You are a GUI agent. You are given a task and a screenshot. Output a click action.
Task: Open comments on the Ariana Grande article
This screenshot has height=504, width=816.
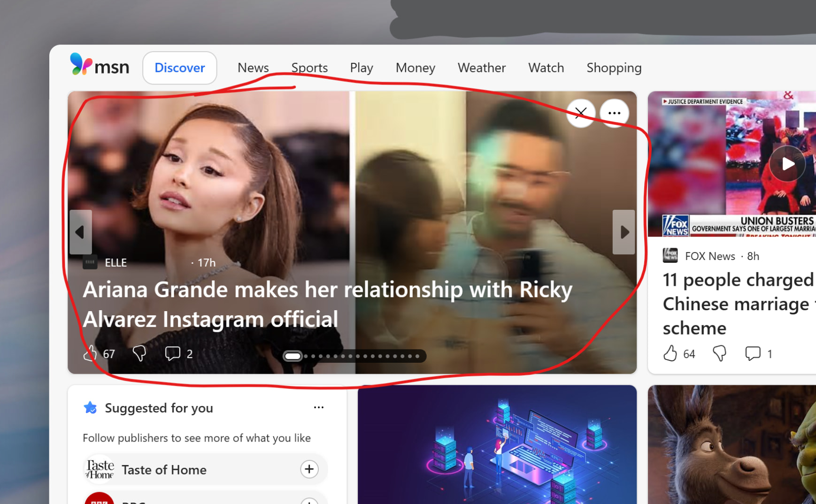[172, 353]
